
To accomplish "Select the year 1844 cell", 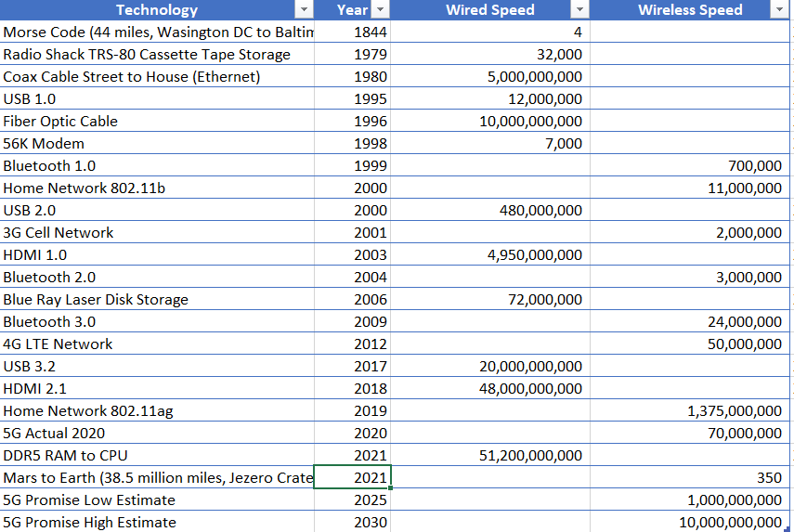I will pyautogui.click(x=353, y=32).
